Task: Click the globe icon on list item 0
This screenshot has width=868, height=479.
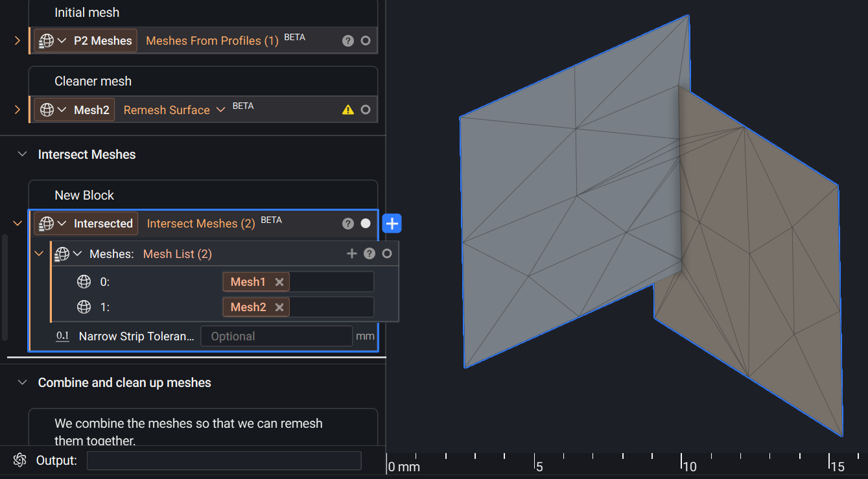Action: click(x=84, y=282)
